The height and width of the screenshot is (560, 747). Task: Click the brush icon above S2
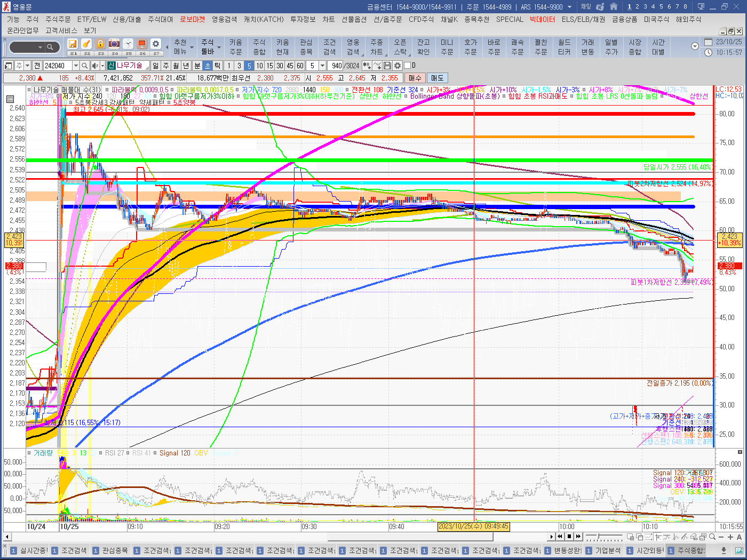(x=86, y=44)
